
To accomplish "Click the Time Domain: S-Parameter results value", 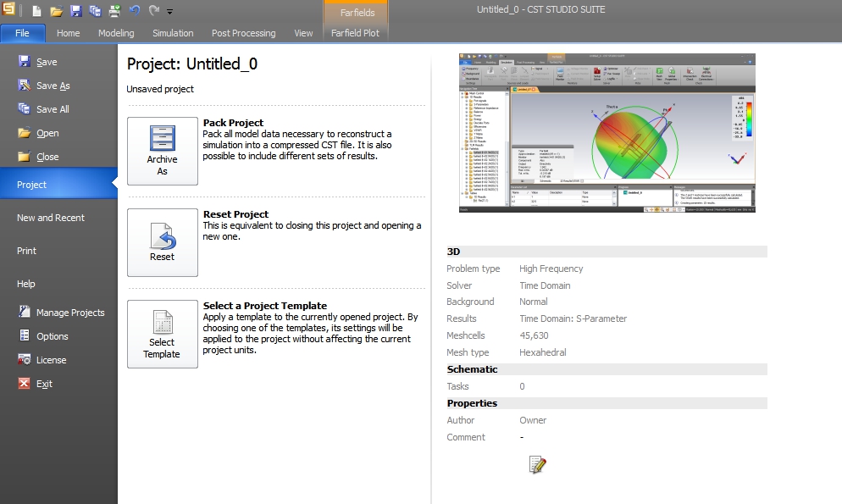I will pyautogui.click(x=573, y=318).
